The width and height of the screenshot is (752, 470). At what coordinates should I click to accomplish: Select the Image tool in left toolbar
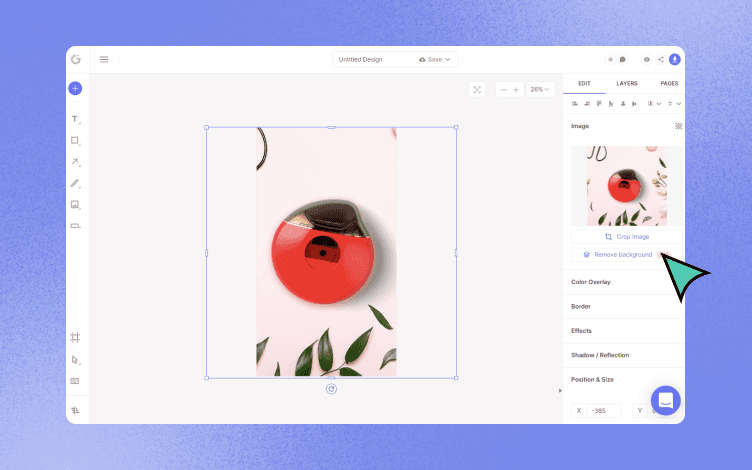75,204
